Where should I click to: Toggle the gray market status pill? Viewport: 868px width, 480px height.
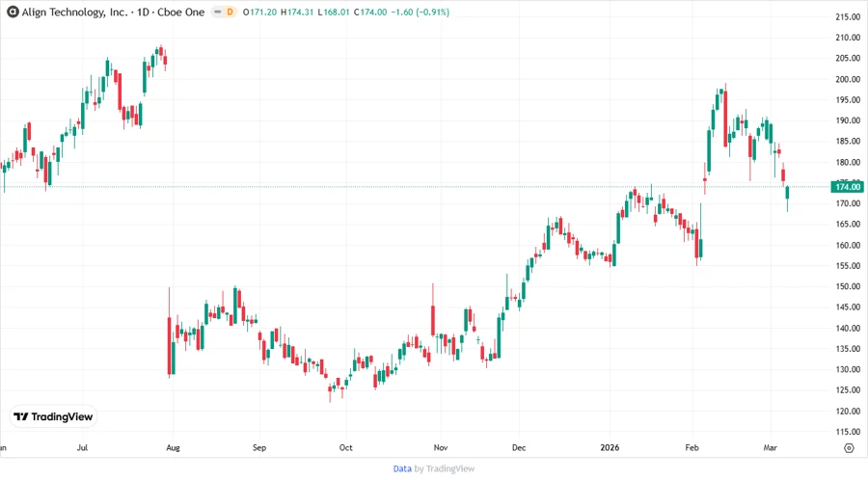(x=218, y=12)
